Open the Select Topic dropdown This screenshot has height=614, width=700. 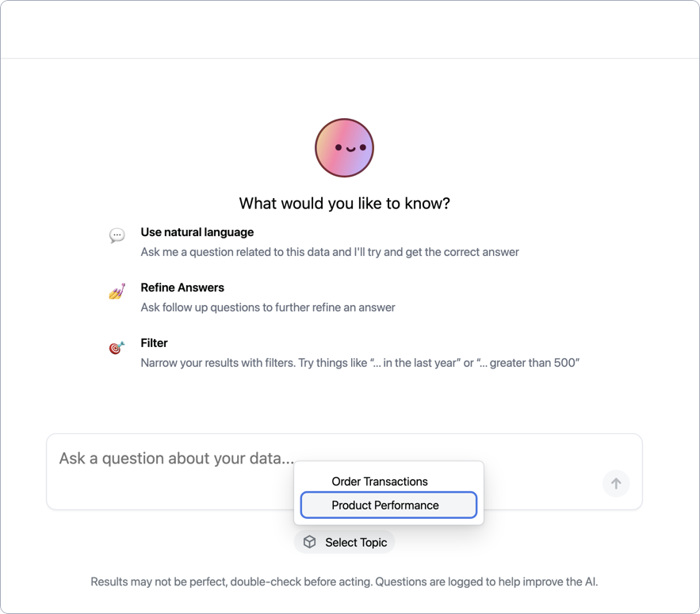344,542
